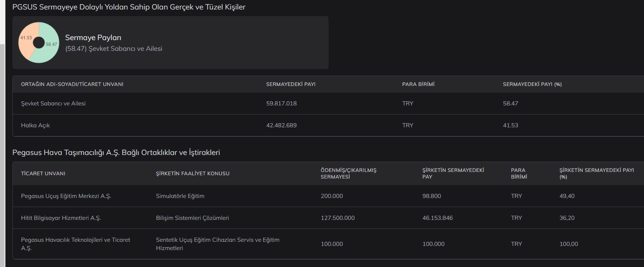Click the "ŞİRKETİN SERMAYEDEKİ PAY" header without percent sign
The height and width of the screenshot is (267, 644).
pos(453,174)
